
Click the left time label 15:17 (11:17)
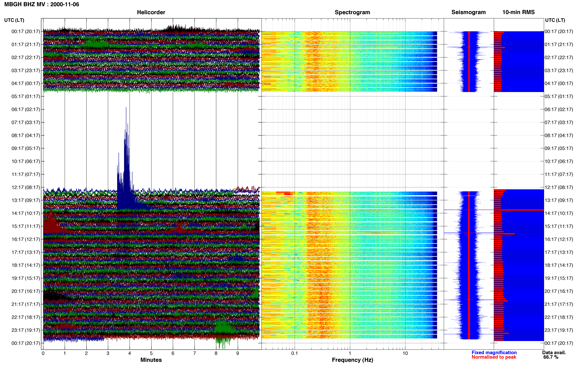coord(26,226)
